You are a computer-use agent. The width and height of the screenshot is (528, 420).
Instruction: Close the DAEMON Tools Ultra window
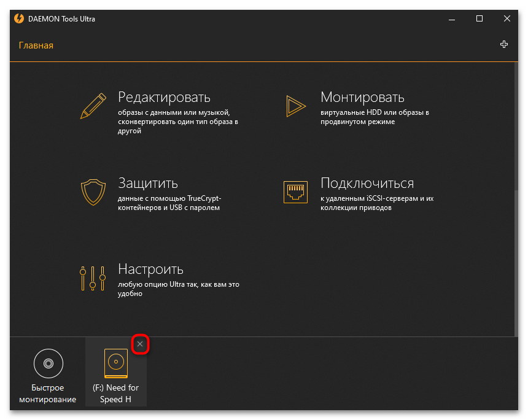(x=507, y=19)
